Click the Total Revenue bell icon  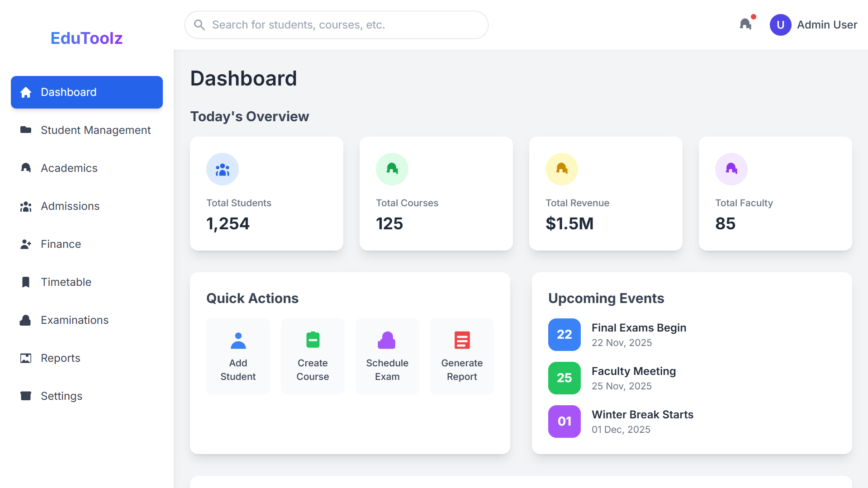tap(561, 169)
